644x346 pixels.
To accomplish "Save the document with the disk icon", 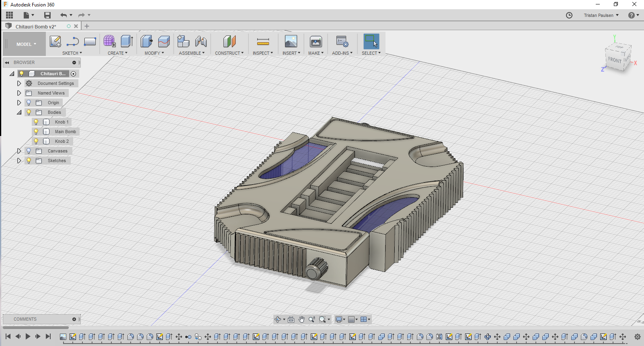I will click(47, 15).
